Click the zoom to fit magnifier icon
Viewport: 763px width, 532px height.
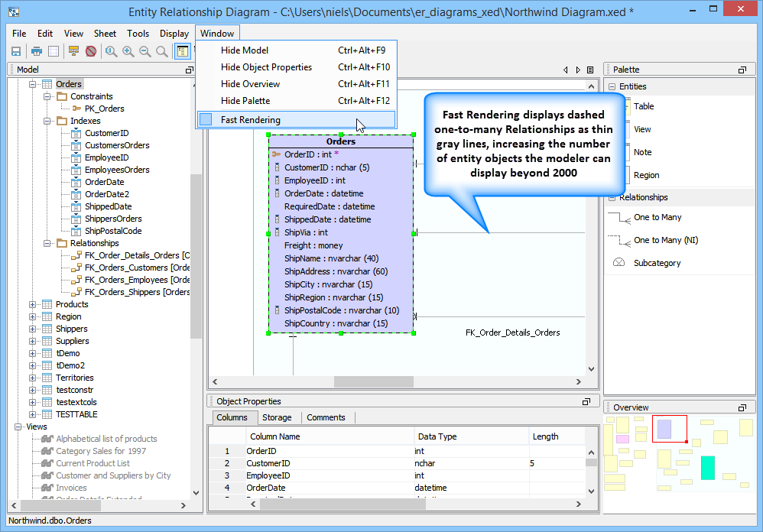[111, 51]
